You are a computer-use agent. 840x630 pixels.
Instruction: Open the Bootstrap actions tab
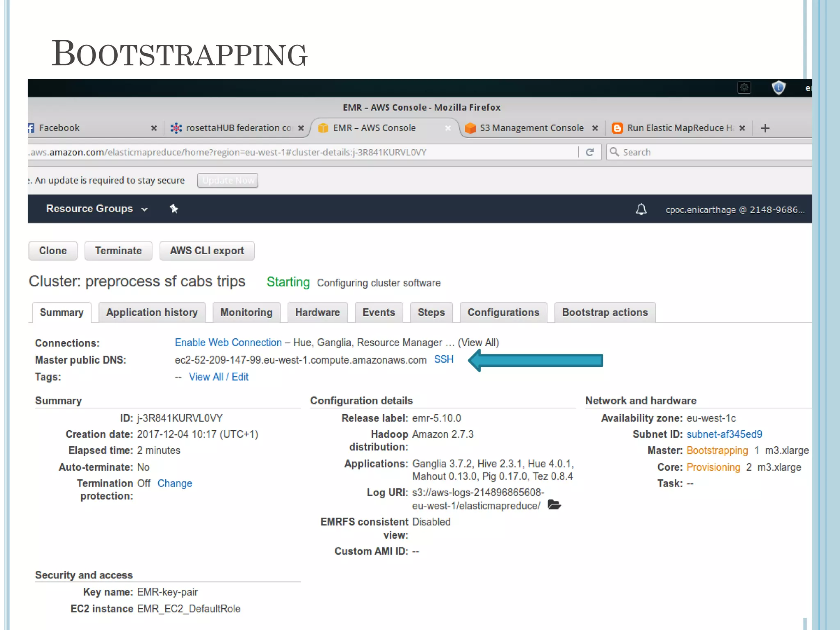pos(605,313)
